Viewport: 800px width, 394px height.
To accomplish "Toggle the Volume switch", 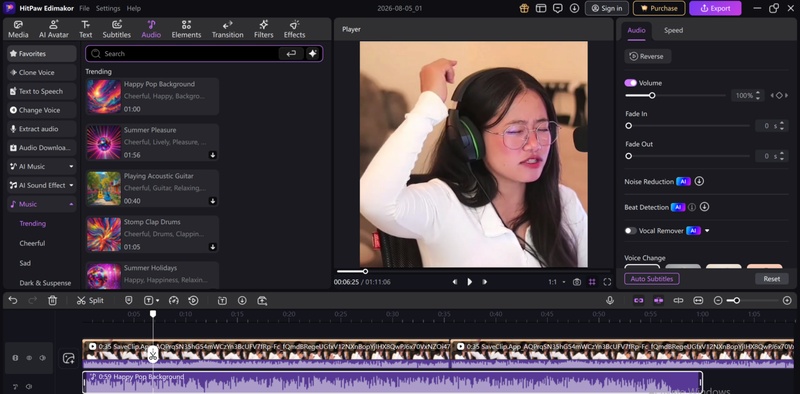I will click(x=631, y=83).
